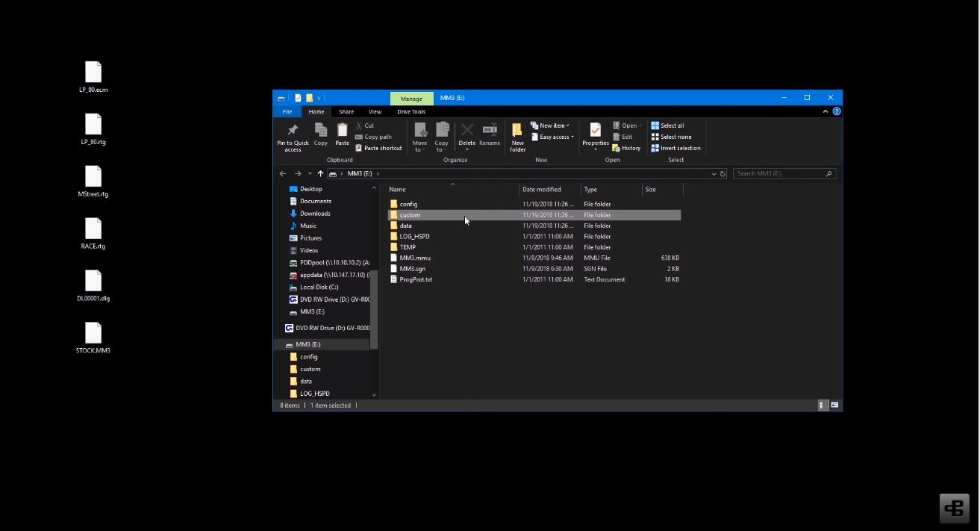The width and height of the screenshot is (980, 531).
Task: Switch to the View ribbon tab
Action: click(x=375, y=111)
